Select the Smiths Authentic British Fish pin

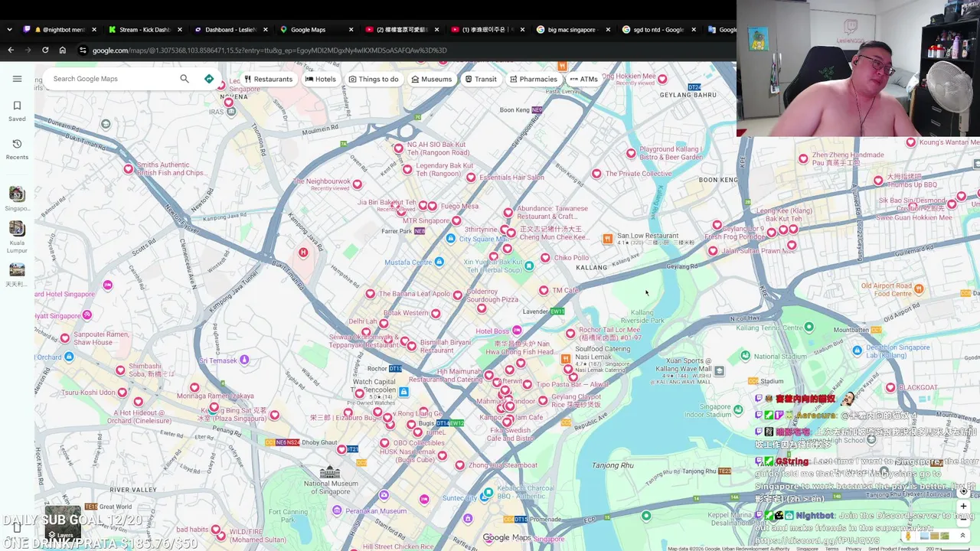(x=129, y=168)
